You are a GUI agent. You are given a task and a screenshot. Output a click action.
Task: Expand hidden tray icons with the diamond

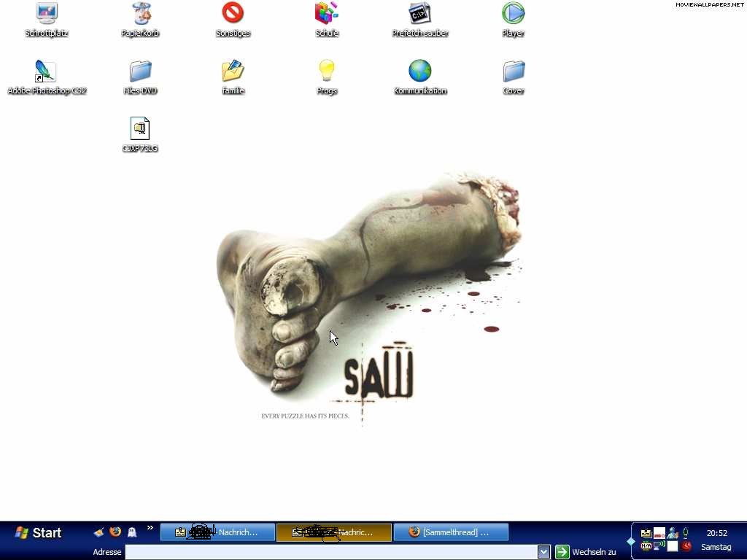(631, 542)
